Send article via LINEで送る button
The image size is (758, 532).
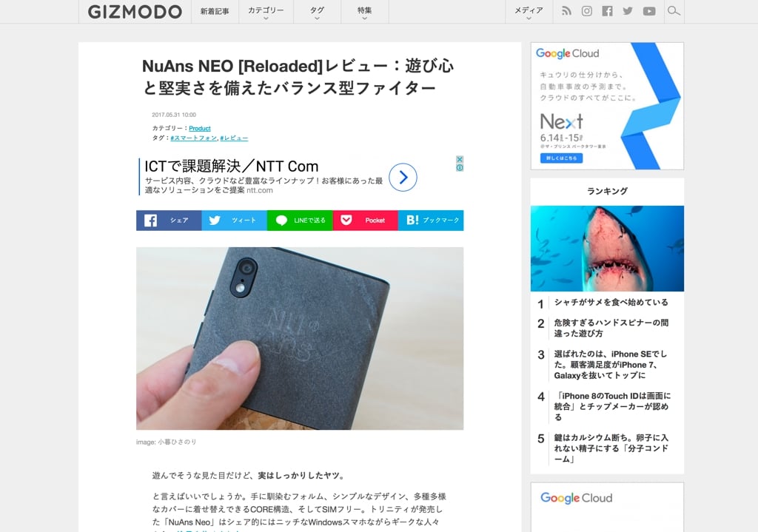[x=300, y=220]
